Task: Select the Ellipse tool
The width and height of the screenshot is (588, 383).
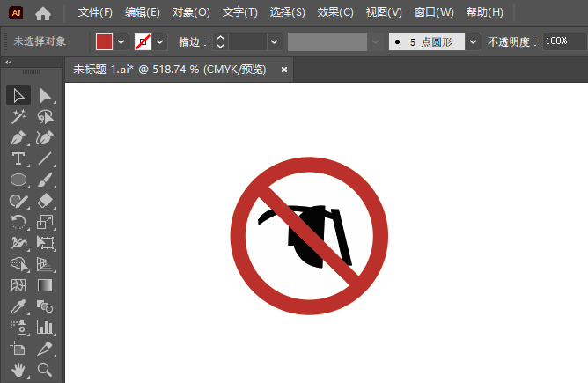Action: 18,180
